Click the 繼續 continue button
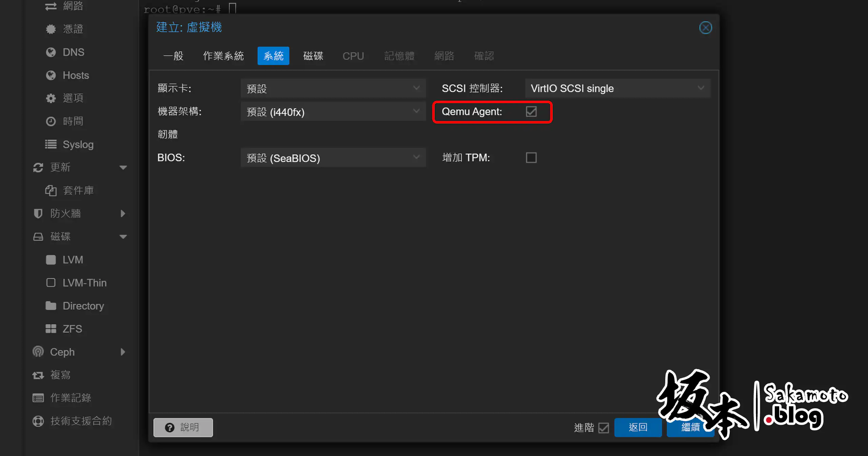This screenshot has width=868, height=456. tap(690, 427)
